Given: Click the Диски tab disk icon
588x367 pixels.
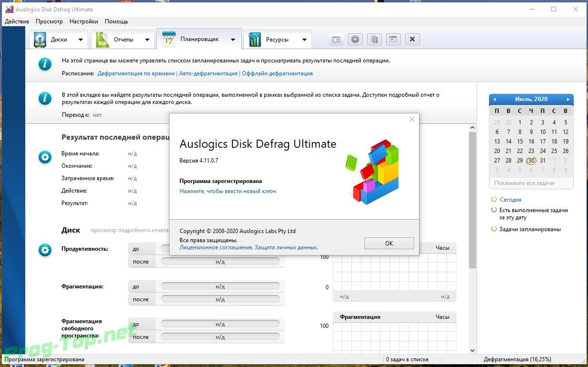Looking at the screenshot, I should click(40, 39).
